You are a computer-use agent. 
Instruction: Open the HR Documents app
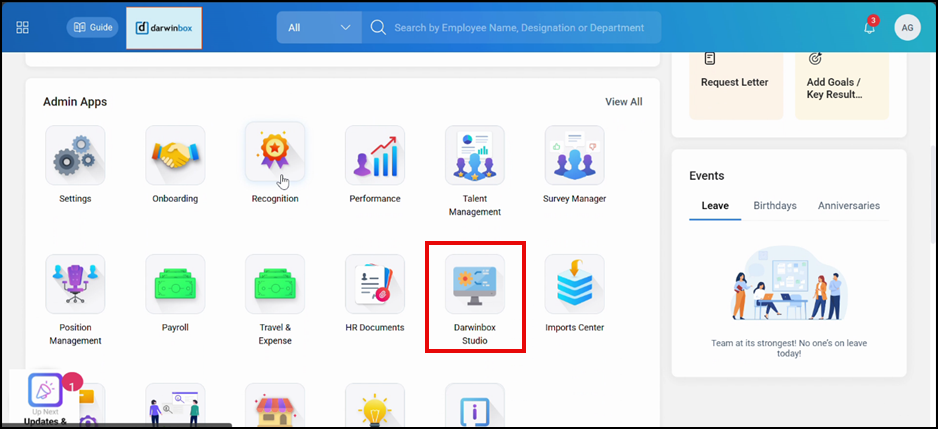375,284
